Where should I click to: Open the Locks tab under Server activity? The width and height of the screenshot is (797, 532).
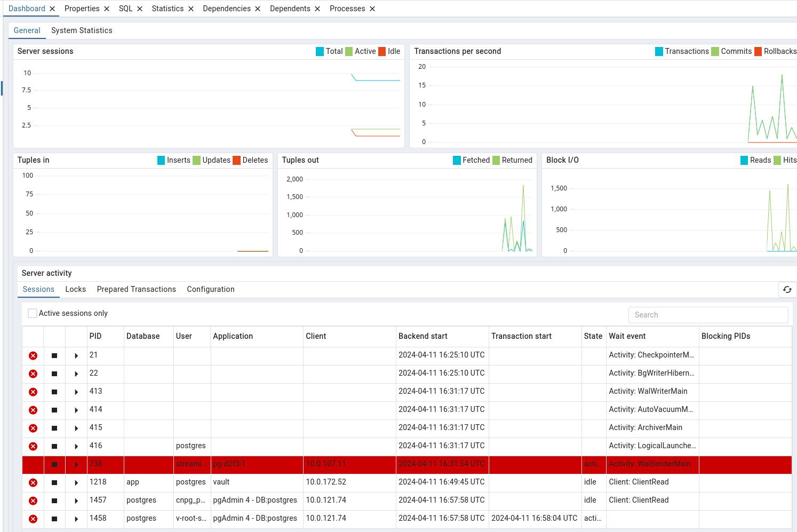(x=75, y=289)
